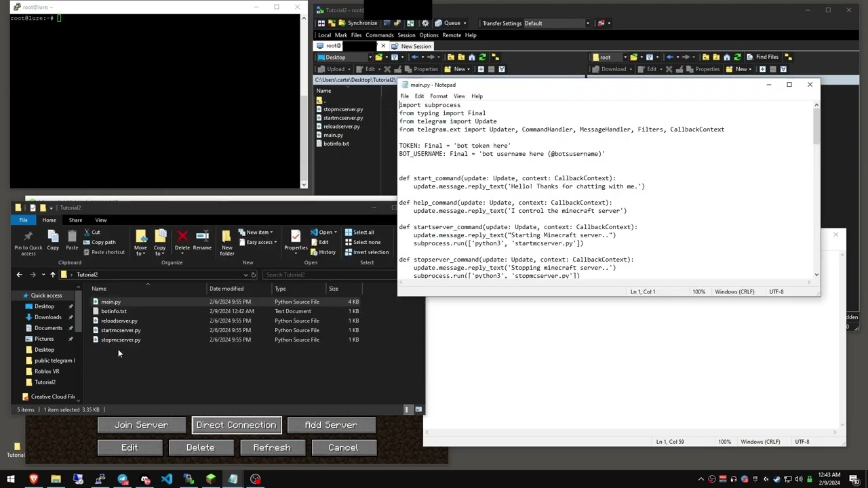
Task: Open New dropdown in WinSCP local panel
Action: pos(459,69)
